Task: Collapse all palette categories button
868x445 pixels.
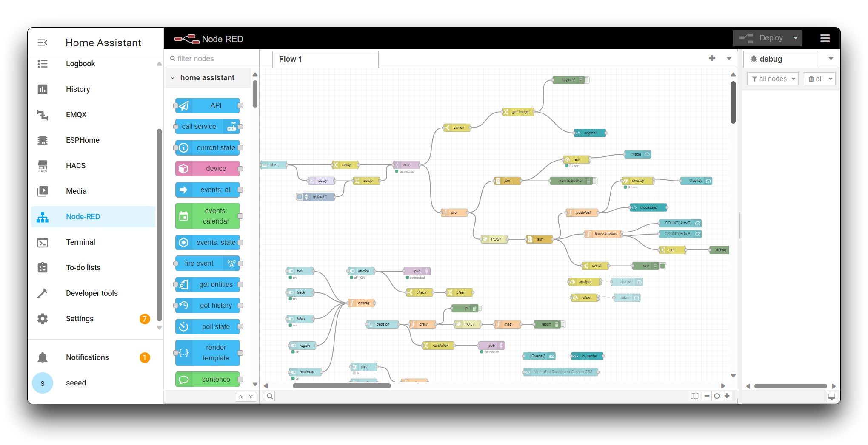Action: tap(241, 397)
